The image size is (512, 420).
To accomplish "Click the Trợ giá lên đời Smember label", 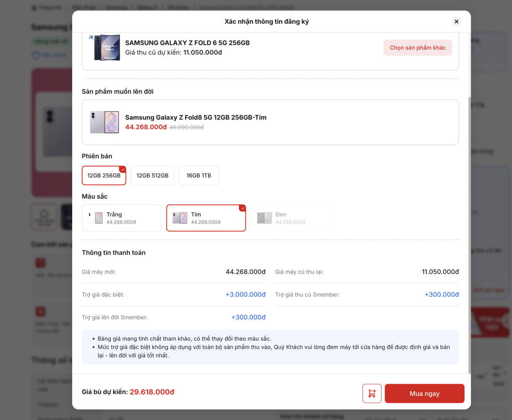I will pos(115,317).
